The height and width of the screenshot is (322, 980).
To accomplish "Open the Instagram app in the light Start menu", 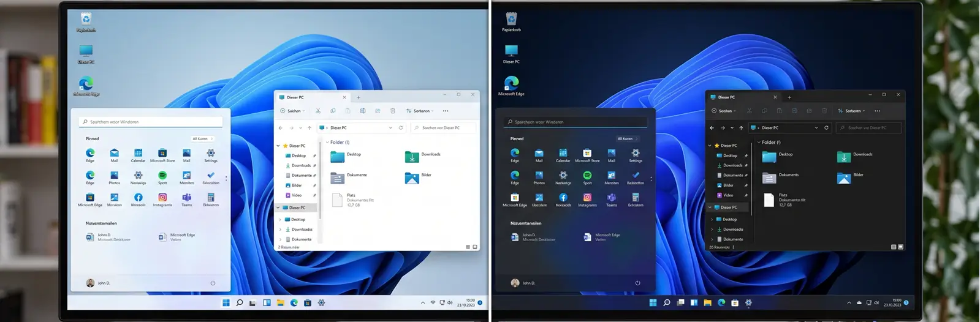I will [x=162, y=200].
